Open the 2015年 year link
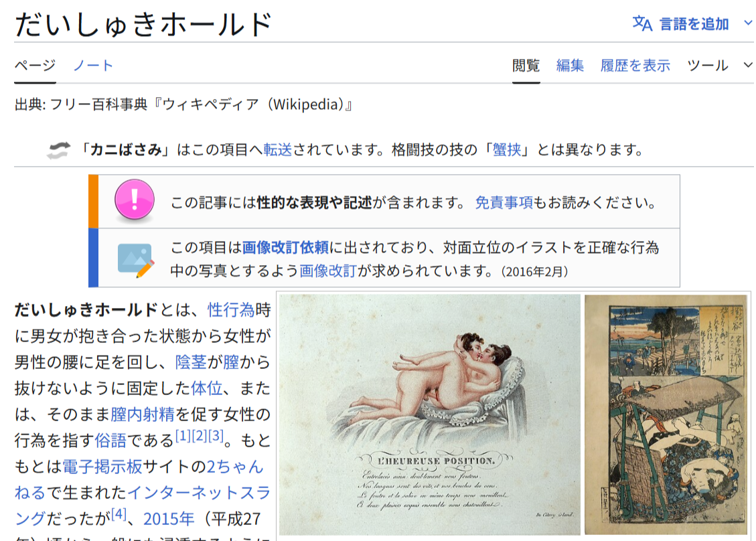The width and height of the screenshot is (756, 541). pos(169,519)
